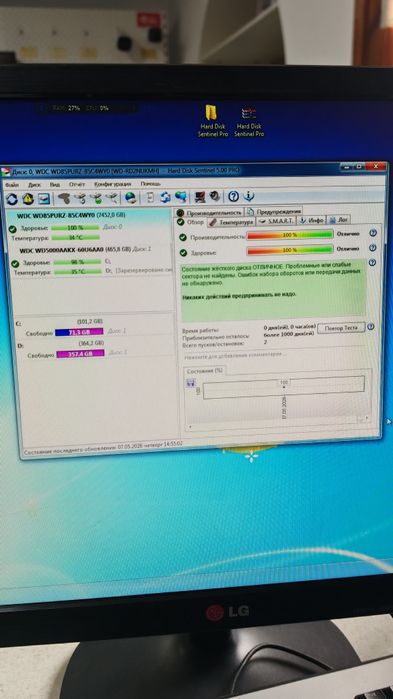Switch to the Инфо tab
Viewport: 393px width, 699px height.
pyautogui.click(x=311, y=220)
